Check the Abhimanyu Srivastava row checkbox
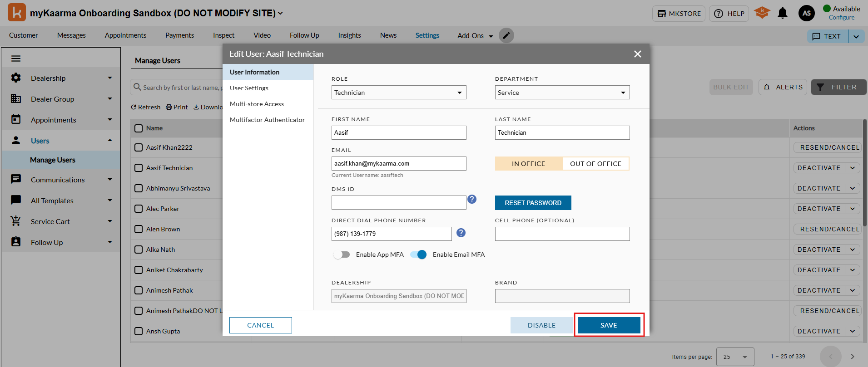The width and height of the screenshot is (868, 367). coord(139,188)
